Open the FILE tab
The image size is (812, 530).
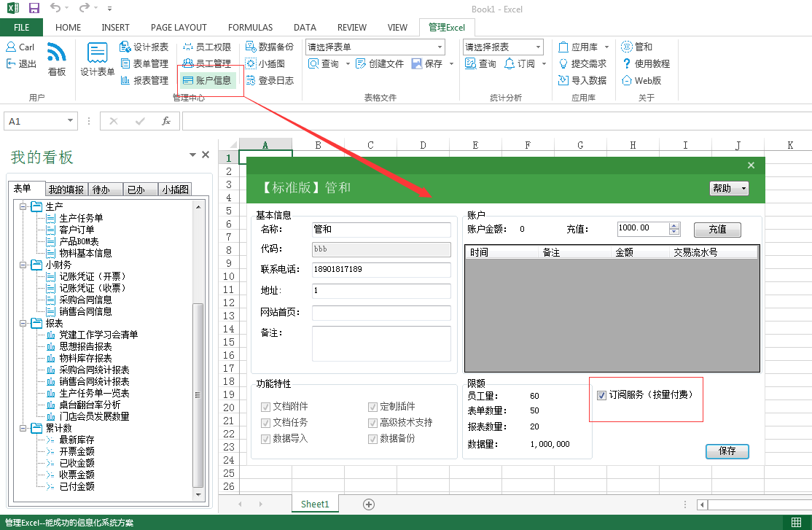click(21, 28)
